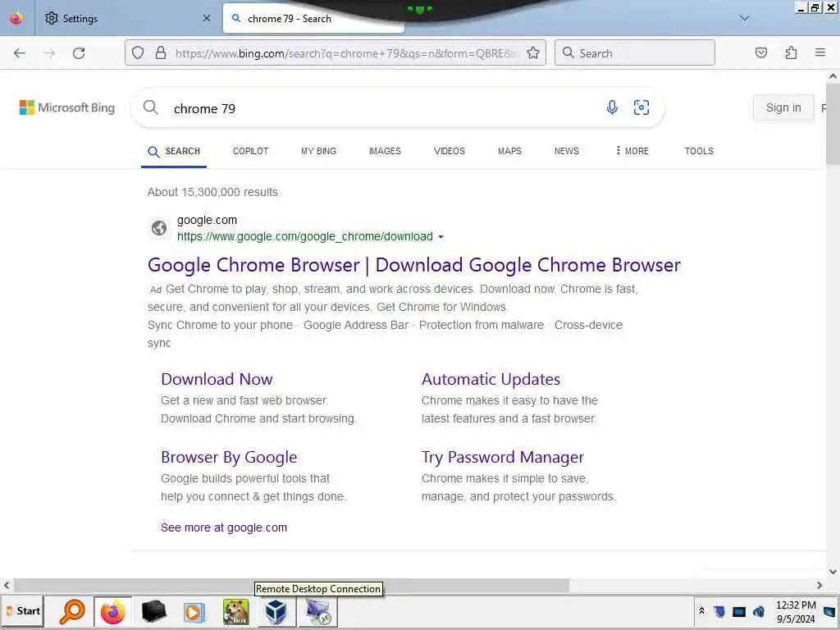
Task: Click the security shield tray icon
Action: coord(719,611)
